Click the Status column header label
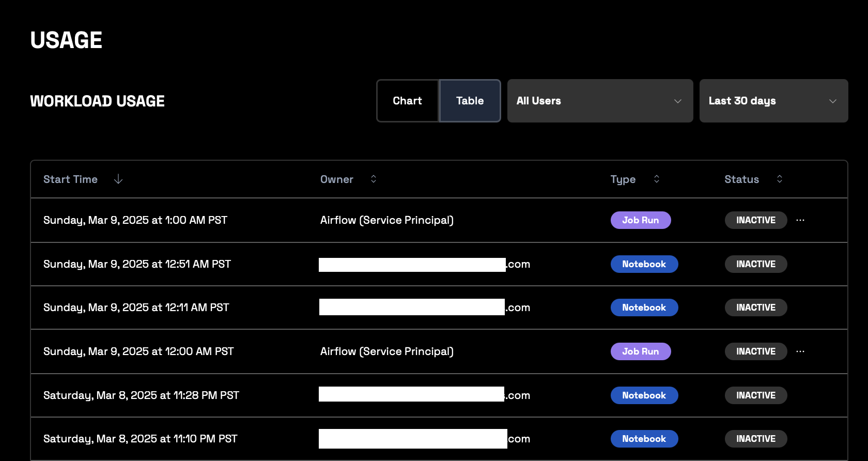This screenshot has width=868, height=461. (x=741, y=179)
